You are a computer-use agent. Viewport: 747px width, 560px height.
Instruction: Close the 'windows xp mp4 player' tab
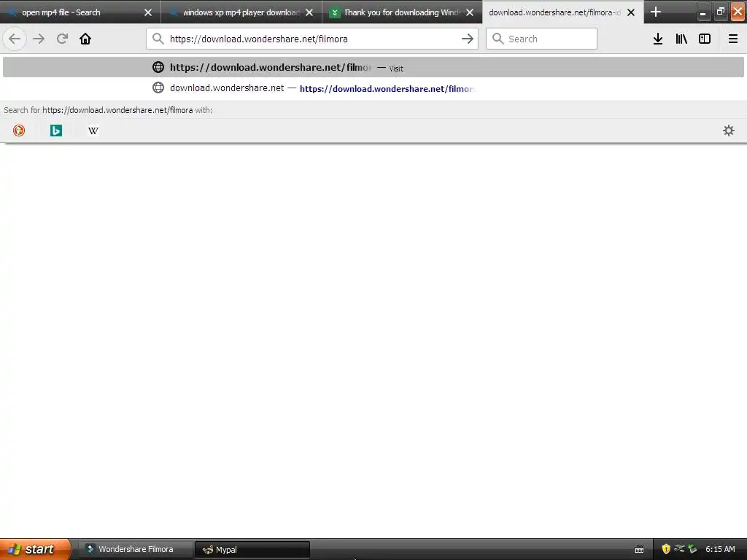[309, 12]
